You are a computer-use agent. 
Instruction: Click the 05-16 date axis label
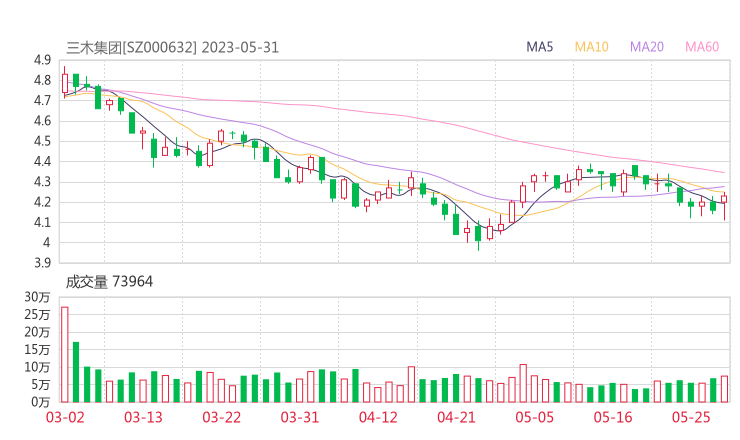click(x=613, y=417)
